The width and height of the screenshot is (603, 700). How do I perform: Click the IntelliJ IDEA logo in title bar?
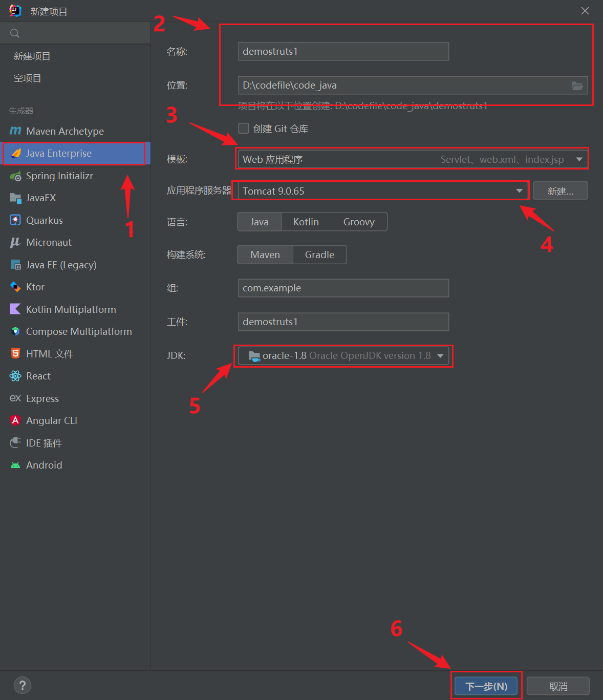click(x=15, y=11)
